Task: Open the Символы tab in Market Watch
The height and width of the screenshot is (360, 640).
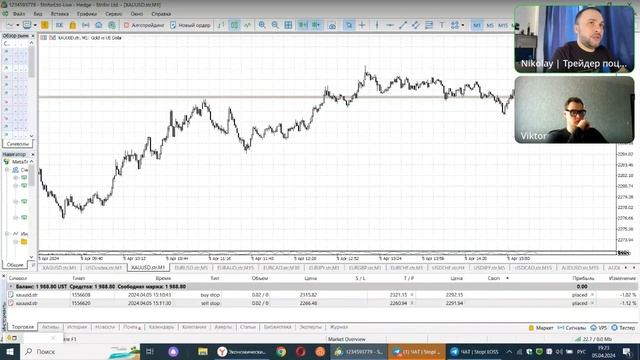Action: (18, 144)
